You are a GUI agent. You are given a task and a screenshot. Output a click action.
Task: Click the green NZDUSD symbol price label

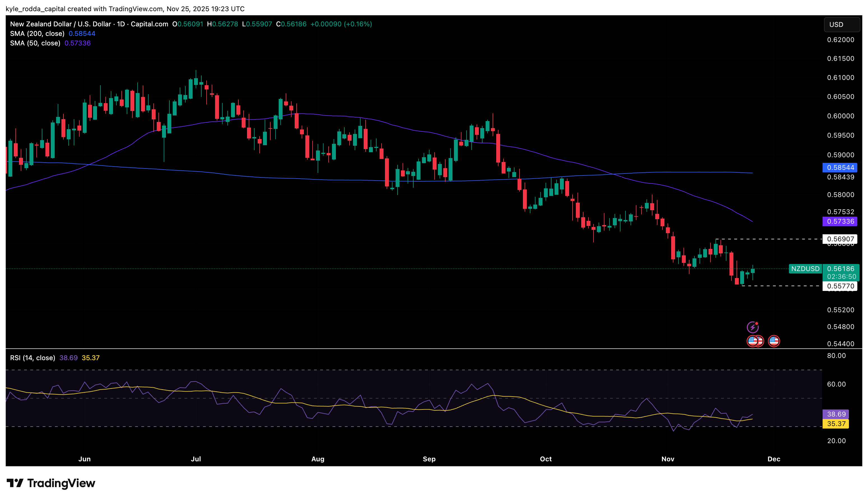pos(805,269)
